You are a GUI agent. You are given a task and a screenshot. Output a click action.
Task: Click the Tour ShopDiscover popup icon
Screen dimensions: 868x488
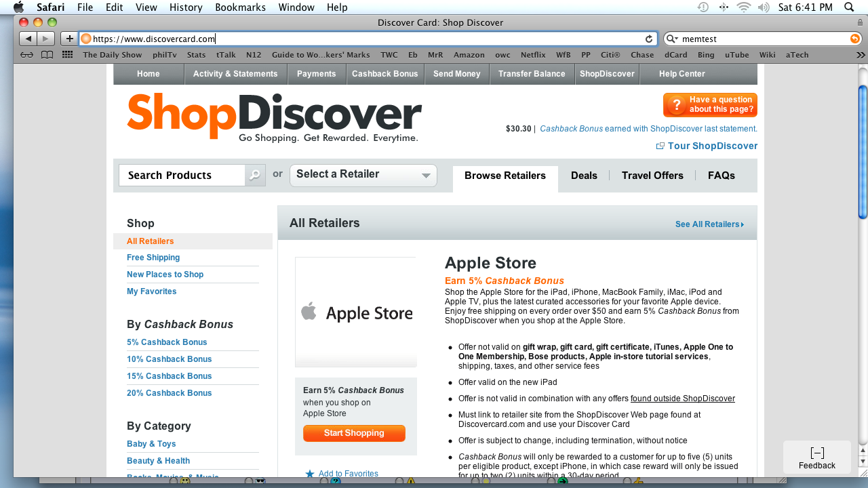point(660,146)
